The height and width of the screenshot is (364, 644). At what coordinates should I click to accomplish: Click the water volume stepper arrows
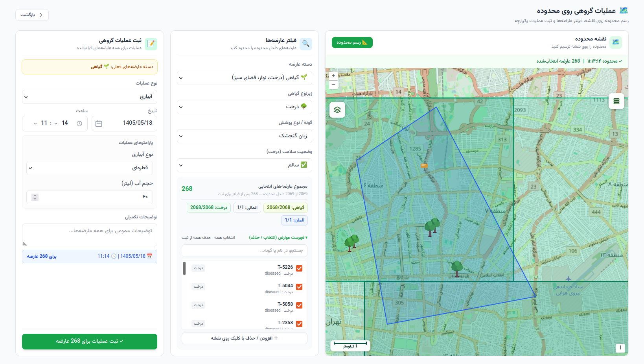35,197
